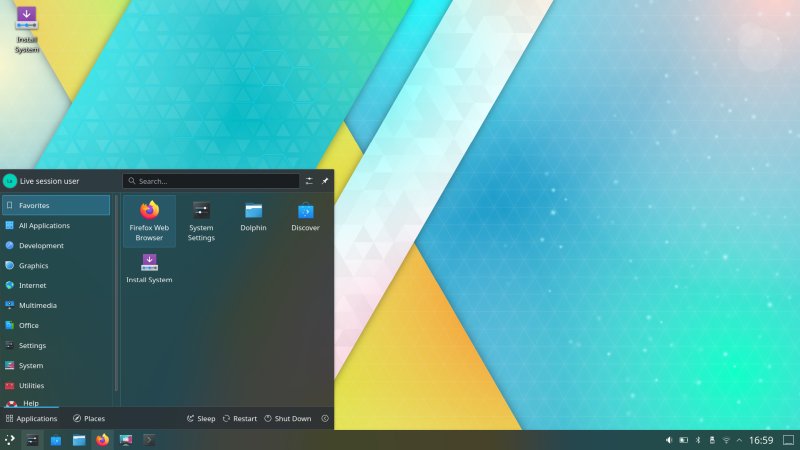Click the Restart button
Screen dimensions: 800x450
tap(239, 418)
